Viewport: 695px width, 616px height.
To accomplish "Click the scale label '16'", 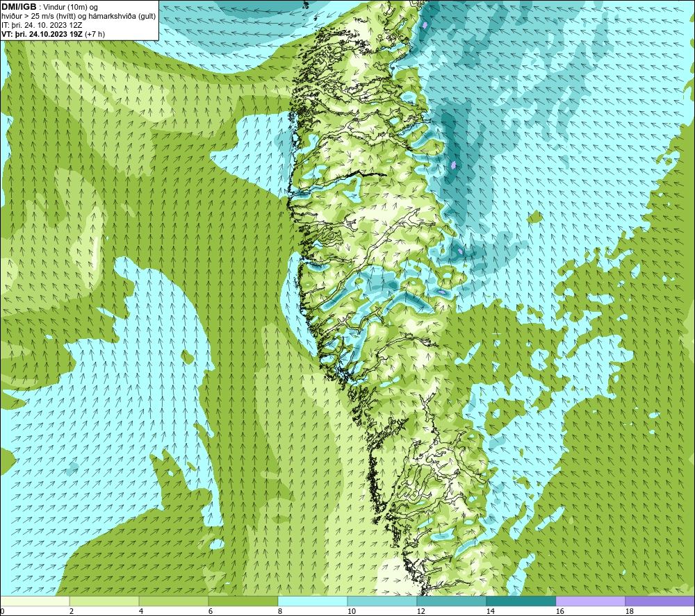I will [x=559, y=611].
